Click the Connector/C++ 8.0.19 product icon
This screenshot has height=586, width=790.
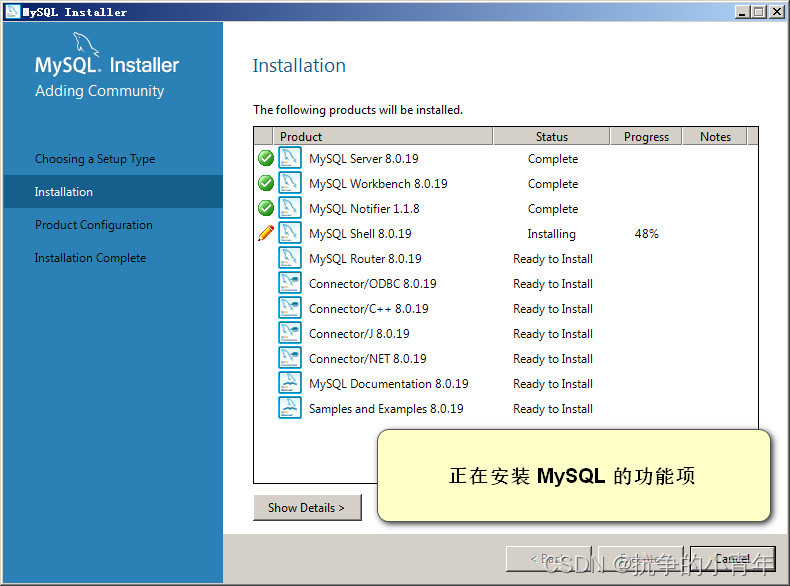coord(290,308)
